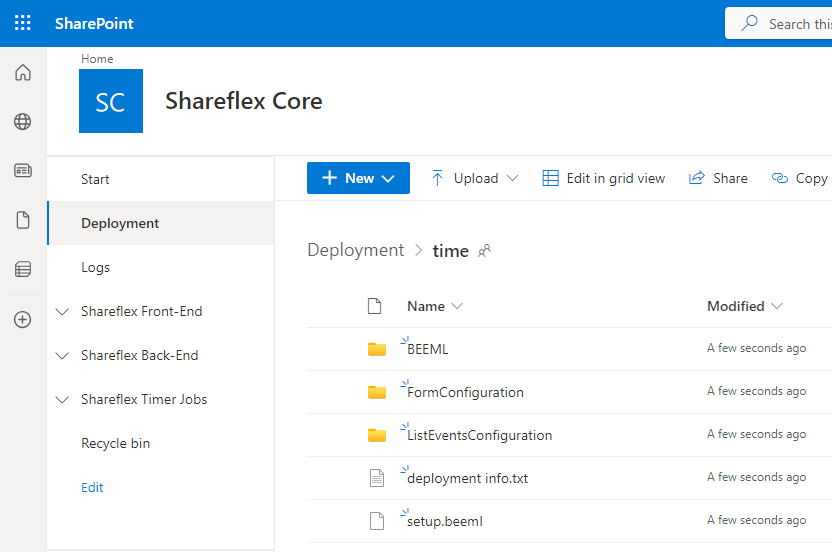Click the Edit in grid view icon
The image size is (832, 552).
[550, 178]
